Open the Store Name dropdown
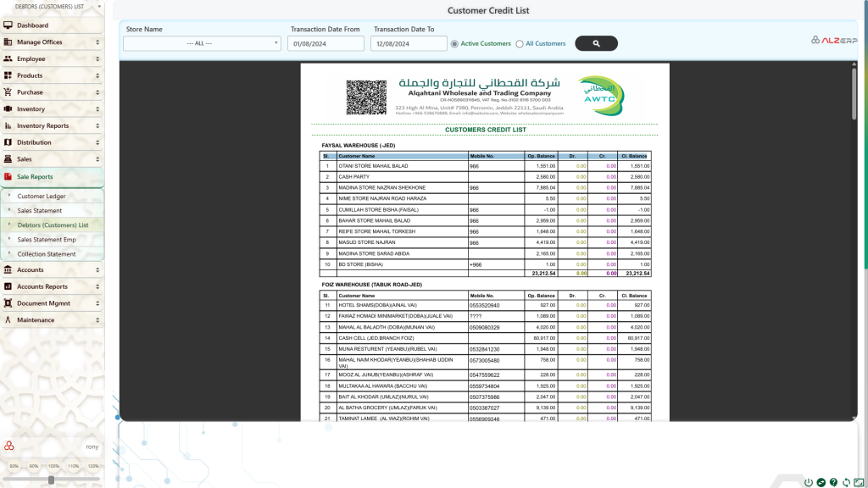This screenshot has height=488, width=868. 202,43
